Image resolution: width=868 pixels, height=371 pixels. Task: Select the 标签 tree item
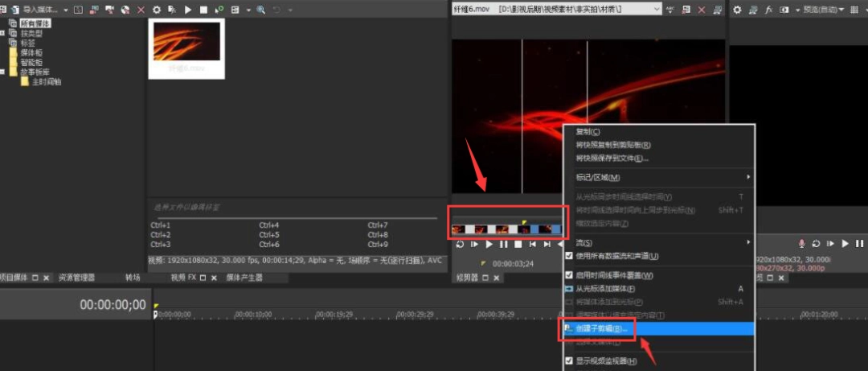(27, 43)
